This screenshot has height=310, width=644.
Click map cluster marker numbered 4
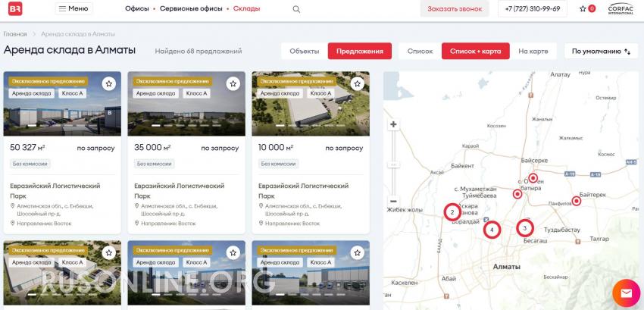[492, 230]
